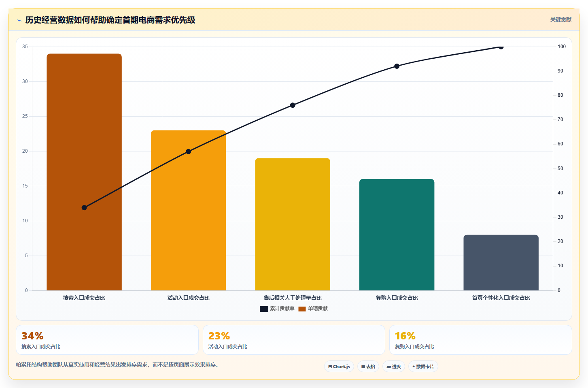Click the right axis value 100
Screen dimensions: 588x388
tap(562, 47)
